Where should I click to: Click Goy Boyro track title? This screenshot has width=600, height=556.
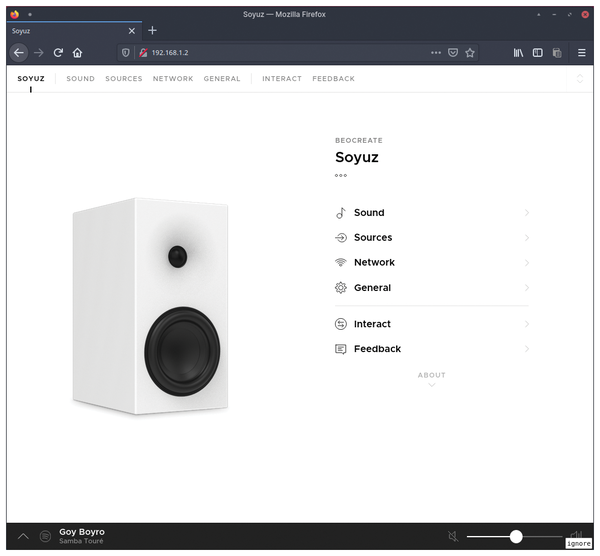[x=82, y=532]
